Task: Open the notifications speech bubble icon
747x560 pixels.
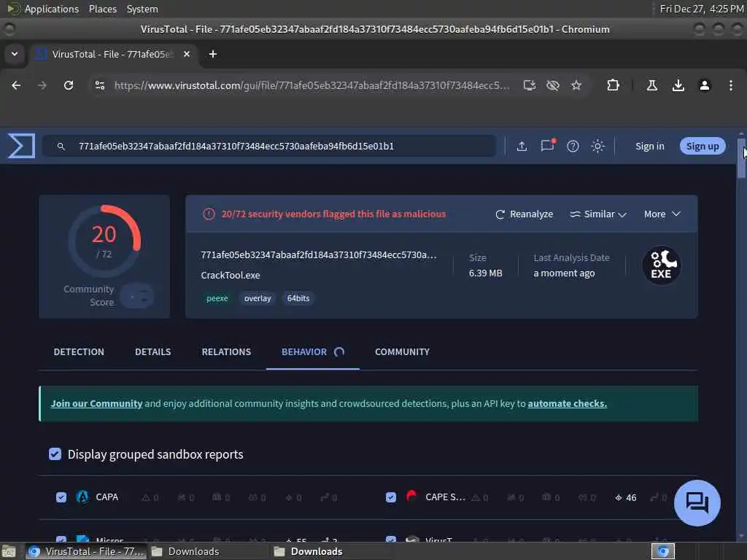Action: pyautogui.click(x=547, y=145)
